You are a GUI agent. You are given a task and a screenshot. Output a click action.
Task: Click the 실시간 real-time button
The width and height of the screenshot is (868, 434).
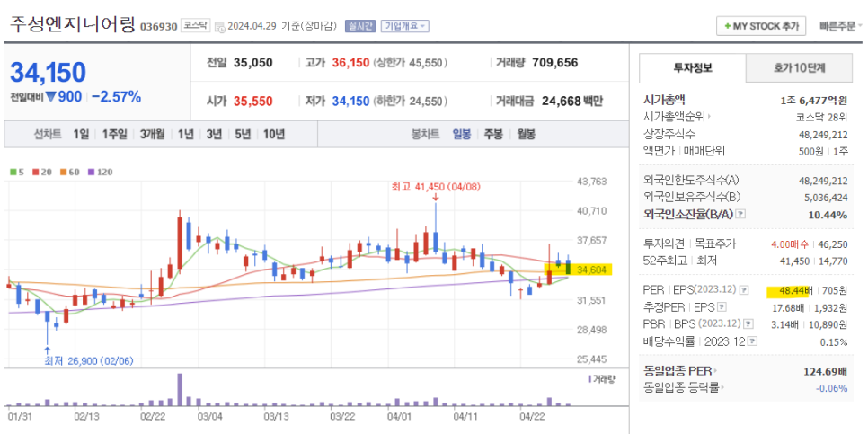click(x=360, y=26)
